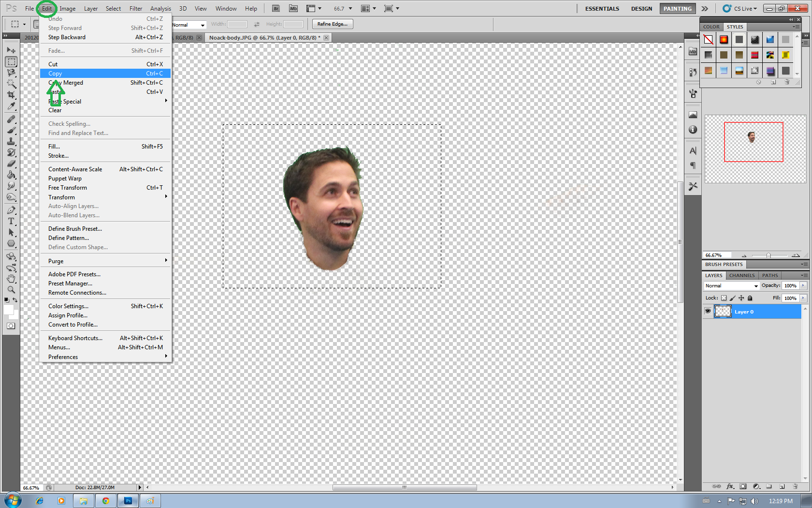Expand more workspaces chevron
The height and width of the screenshot is (508, 812).
pyautogui.click(x=705, y=8)
